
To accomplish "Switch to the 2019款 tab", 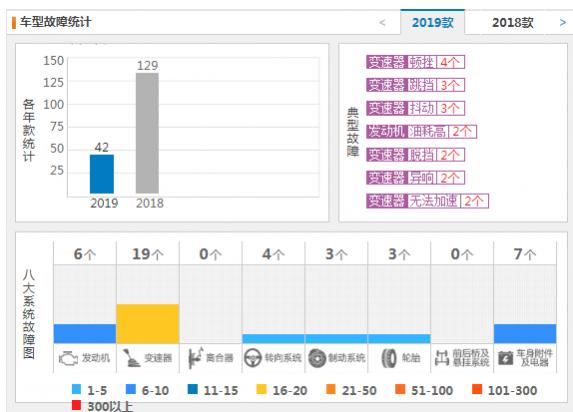I will point(433,22).
